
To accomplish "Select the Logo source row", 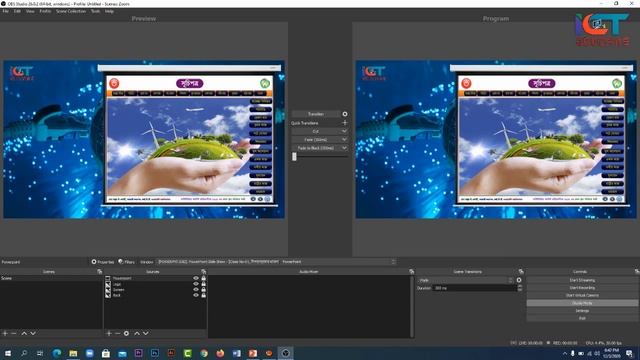I will [x=155, y=284].
